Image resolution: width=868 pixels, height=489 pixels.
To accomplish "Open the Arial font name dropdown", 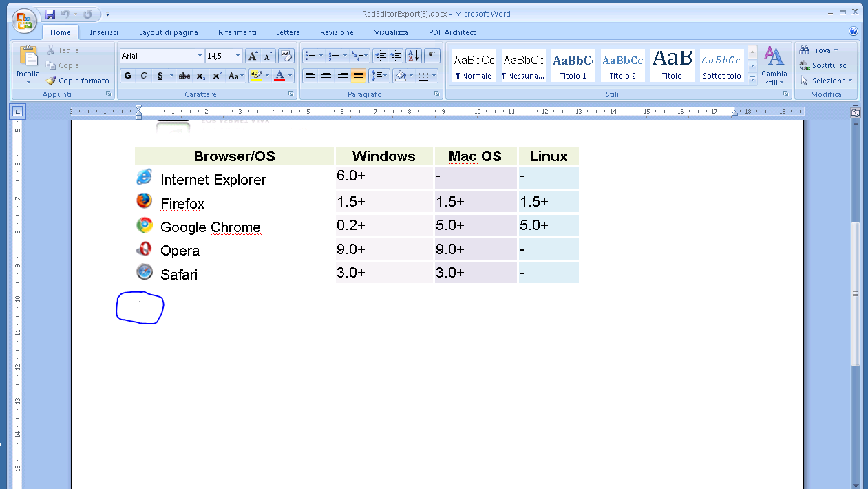I will (x=200, y=56).
